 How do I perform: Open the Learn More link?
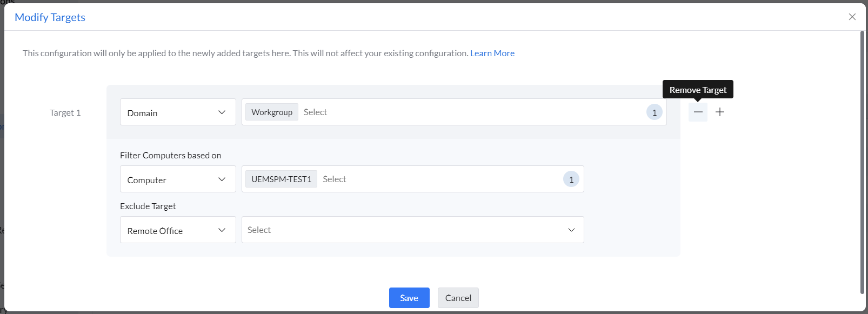click(492, 53)
